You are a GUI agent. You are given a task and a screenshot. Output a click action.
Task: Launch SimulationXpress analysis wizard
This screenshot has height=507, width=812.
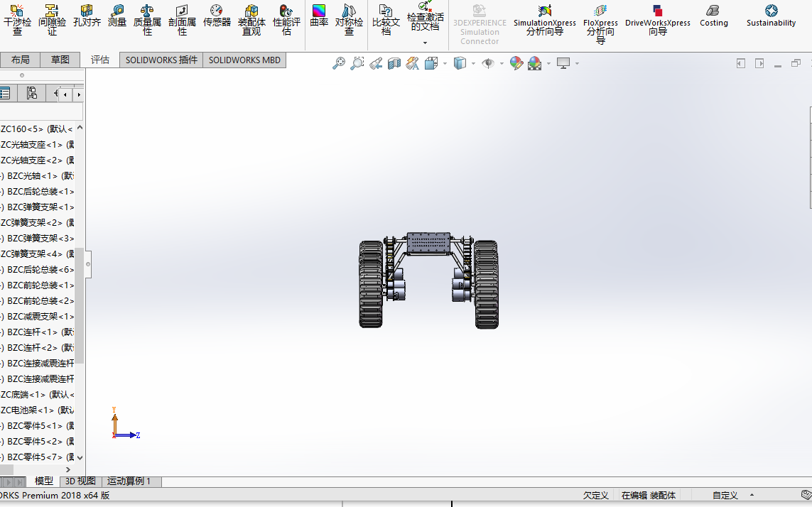point(544,20)
